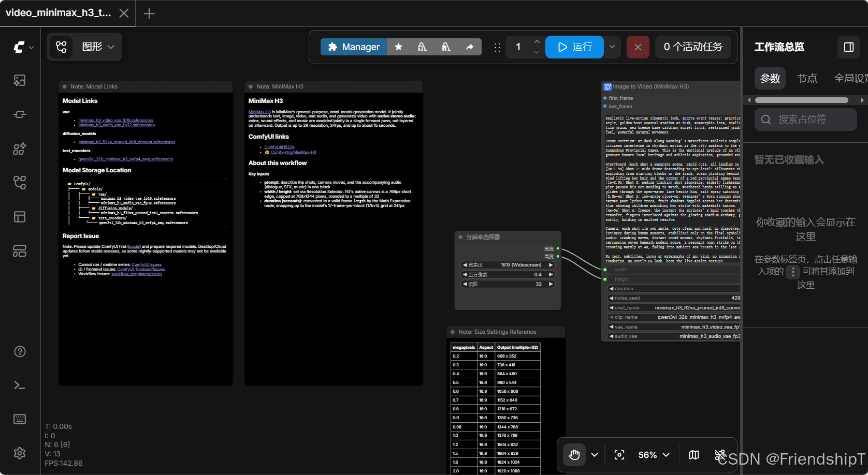Toggle link visibility icon in the canvas toolbar
The height and width of the screenshot is (475, 868).
[720, 455]
